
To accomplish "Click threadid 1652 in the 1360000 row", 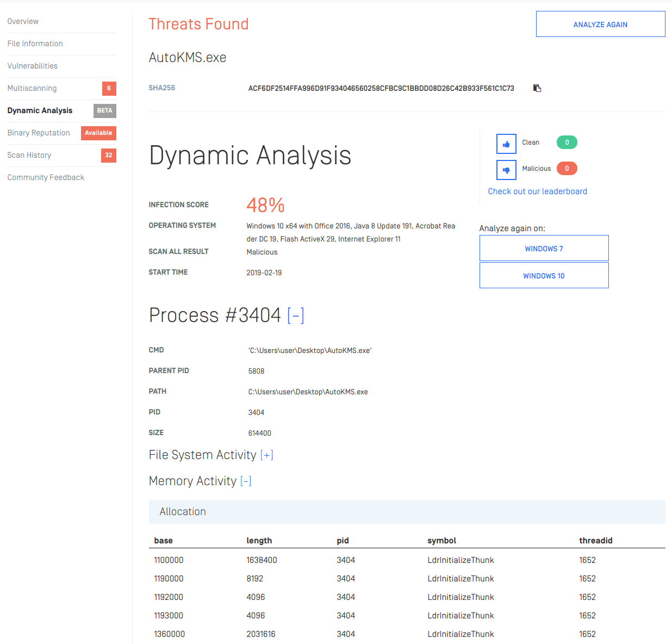I will coord(587,634).
